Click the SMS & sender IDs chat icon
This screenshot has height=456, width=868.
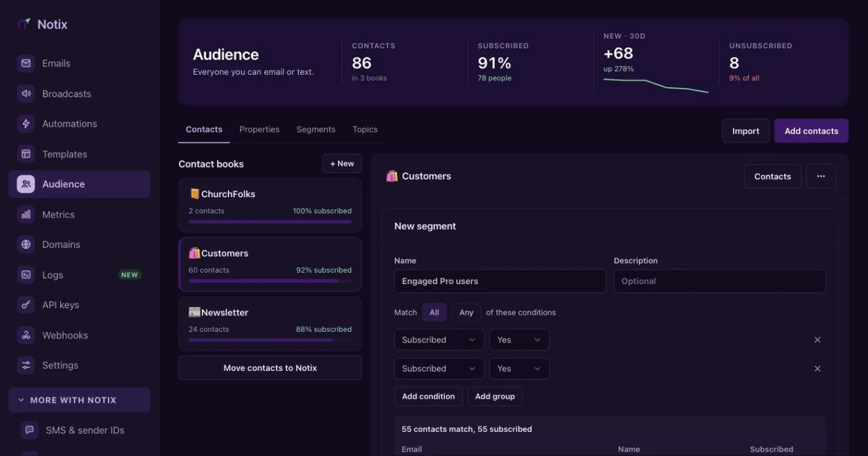[30, 430]
